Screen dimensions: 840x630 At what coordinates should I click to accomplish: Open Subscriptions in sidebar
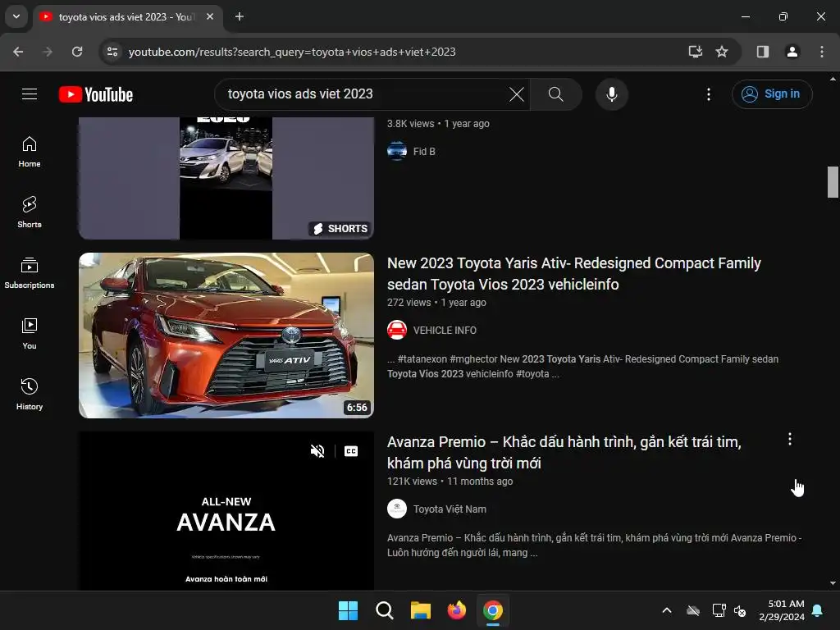pos(30,273)
